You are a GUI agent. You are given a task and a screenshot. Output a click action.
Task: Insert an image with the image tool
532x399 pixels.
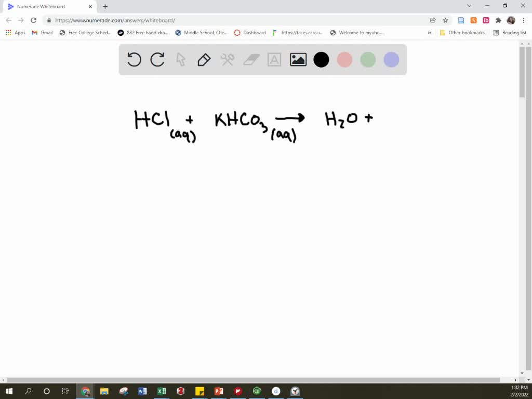297,59
